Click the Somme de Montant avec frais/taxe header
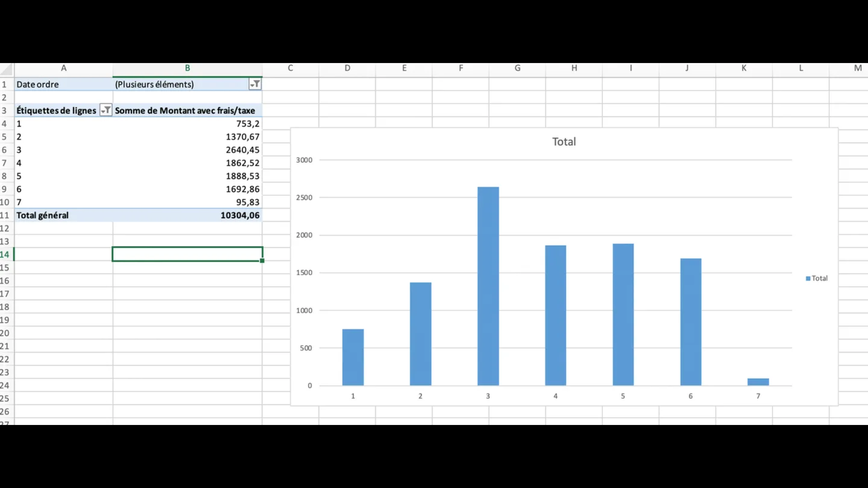Image resolution: width=868 pixels, height=488 pixels. 185,110
